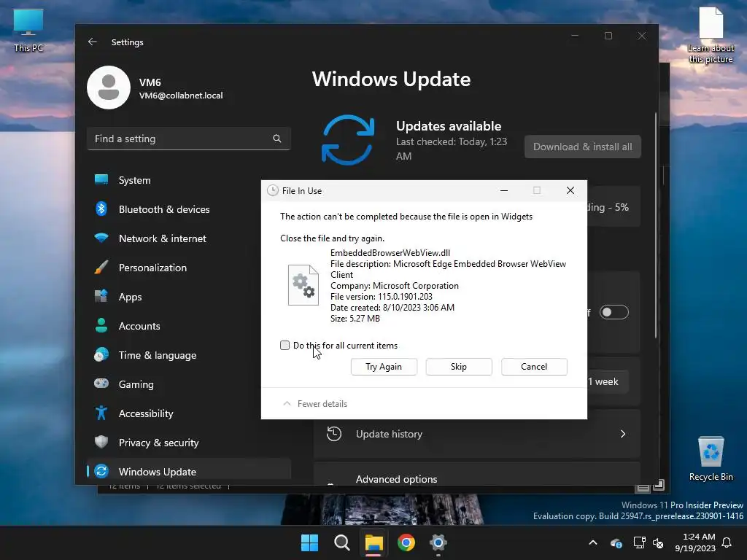
Task: Click the taskbar clock showing 1:24 AM
Action: pos(695,542)
